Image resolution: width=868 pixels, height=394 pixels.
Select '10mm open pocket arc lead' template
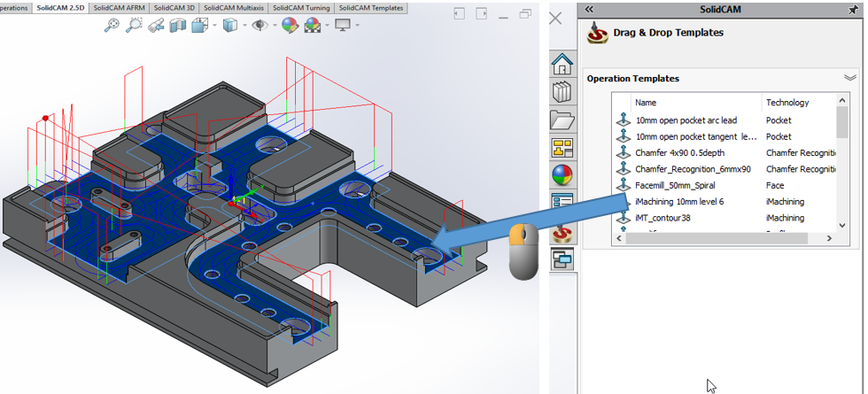686,120
